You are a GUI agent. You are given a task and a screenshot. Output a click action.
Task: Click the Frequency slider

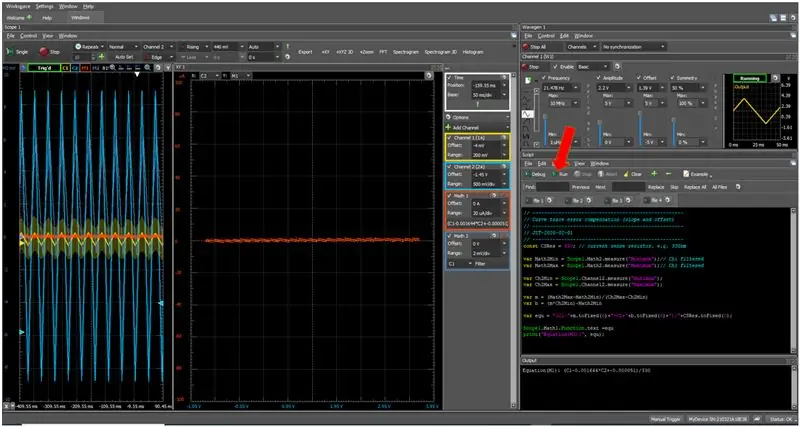click(x=545, y=130)
